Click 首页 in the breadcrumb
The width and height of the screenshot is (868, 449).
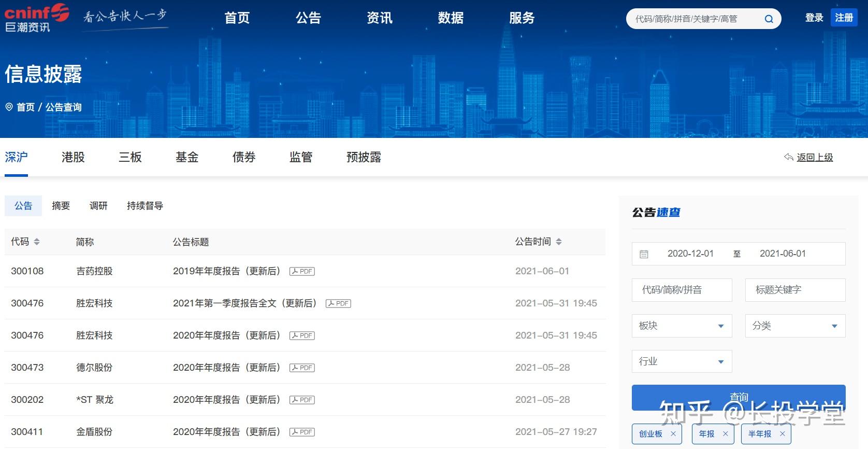[x=25, y=107]
